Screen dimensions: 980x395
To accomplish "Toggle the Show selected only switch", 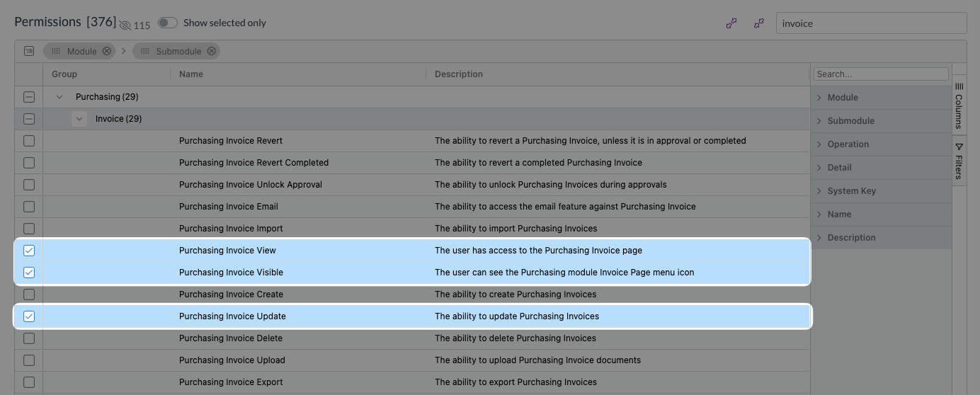I will click(x=168, y=23).
